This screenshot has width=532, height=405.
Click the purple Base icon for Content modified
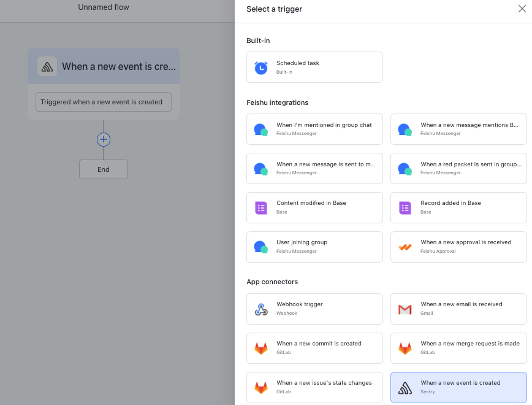coord(261,208)
